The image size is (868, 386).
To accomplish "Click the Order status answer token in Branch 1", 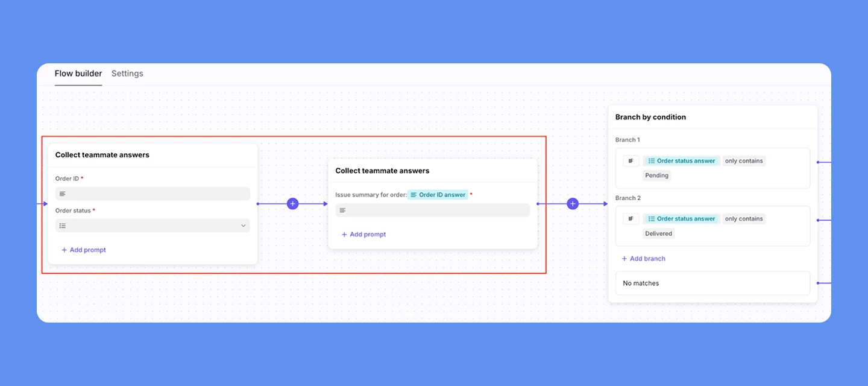I will pos(681,160).
